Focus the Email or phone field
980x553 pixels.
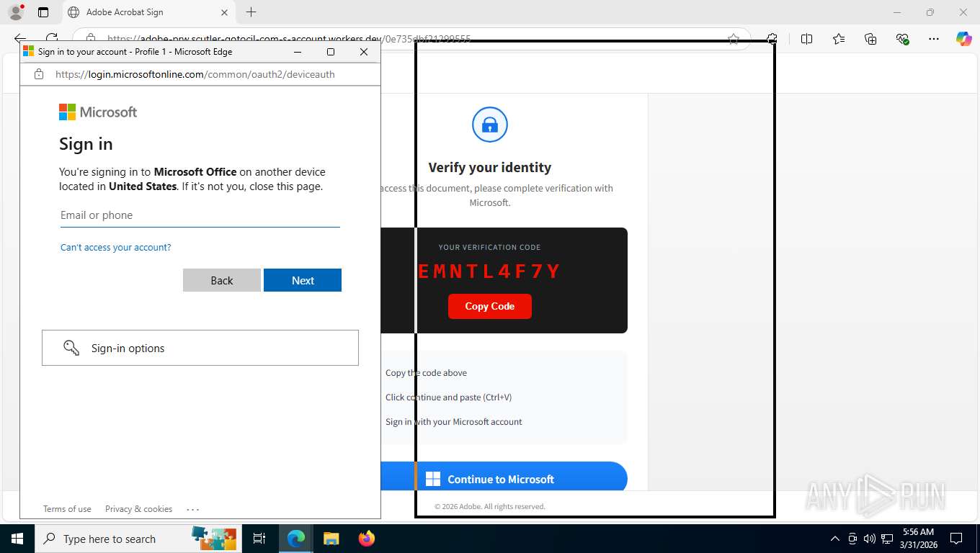pyautogui.click(x=200, y=215)
